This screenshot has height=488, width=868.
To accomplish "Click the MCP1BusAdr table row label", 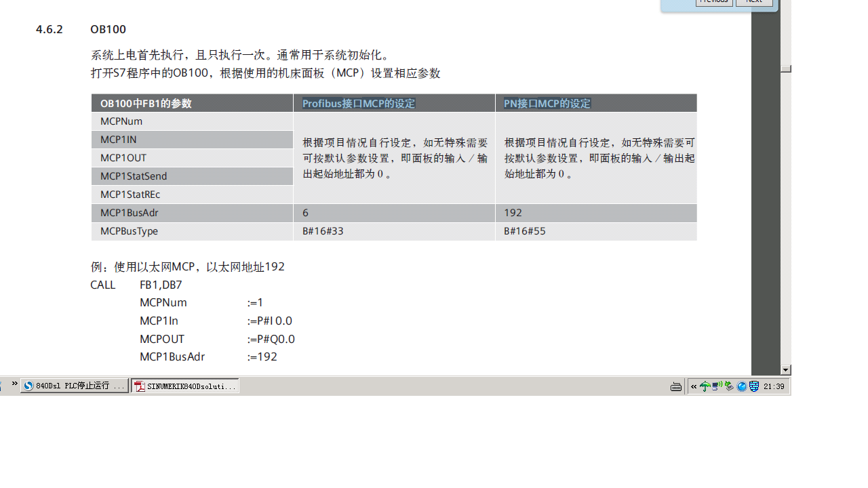I will tap(130, 213).
